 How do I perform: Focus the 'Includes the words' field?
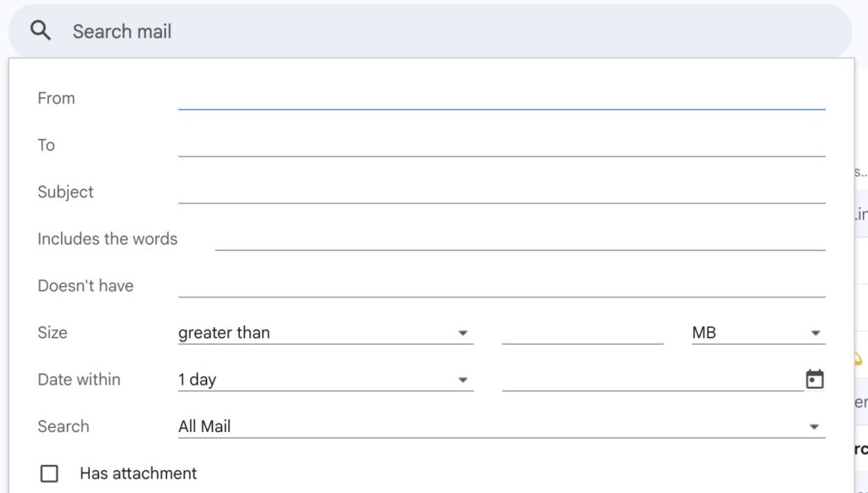(520, 239)
